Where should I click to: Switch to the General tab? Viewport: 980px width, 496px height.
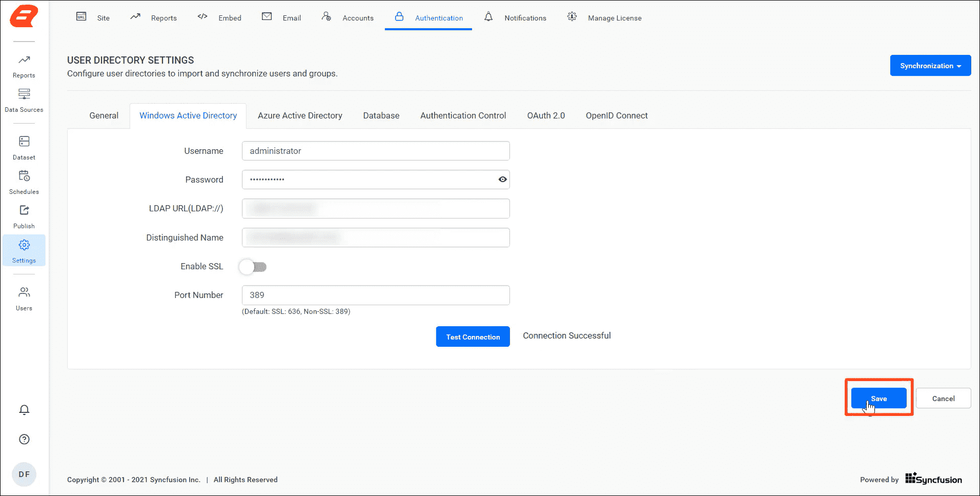[x=104, y=115]
